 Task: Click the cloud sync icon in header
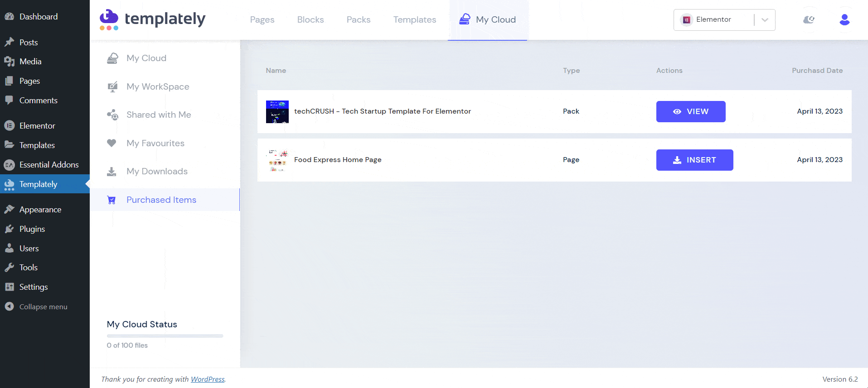(809, 19)
